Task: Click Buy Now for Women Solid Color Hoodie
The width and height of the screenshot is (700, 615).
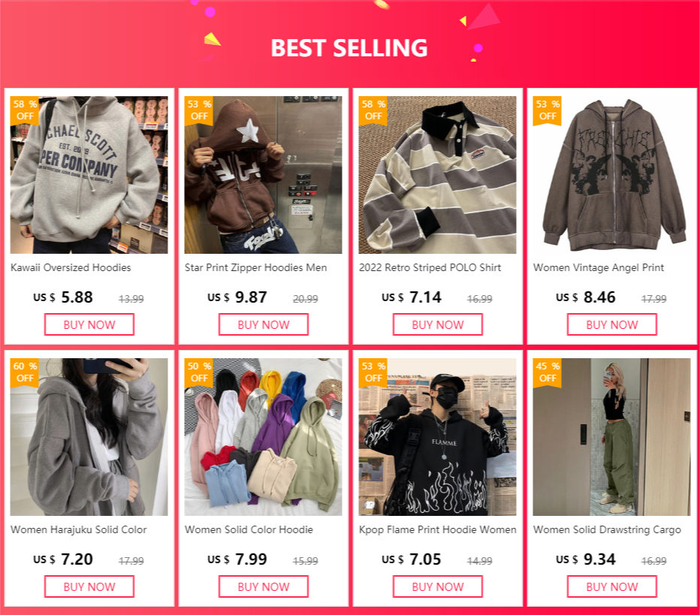Action: (264, 586)
